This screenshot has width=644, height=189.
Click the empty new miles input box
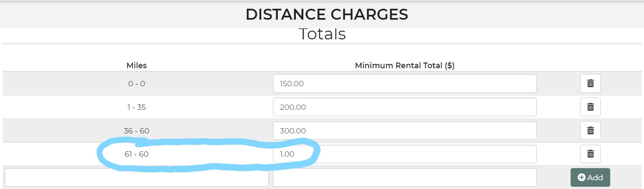(136, 177)
